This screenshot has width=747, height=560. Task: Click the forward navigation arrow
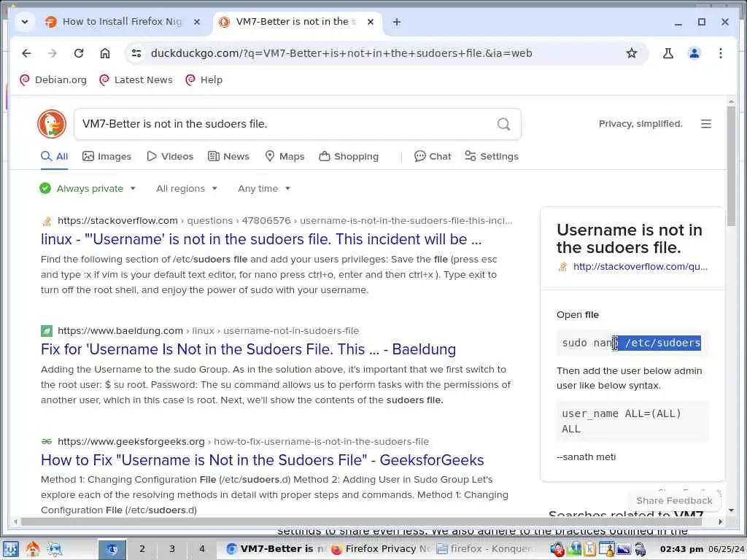click(x=53, y=52)
